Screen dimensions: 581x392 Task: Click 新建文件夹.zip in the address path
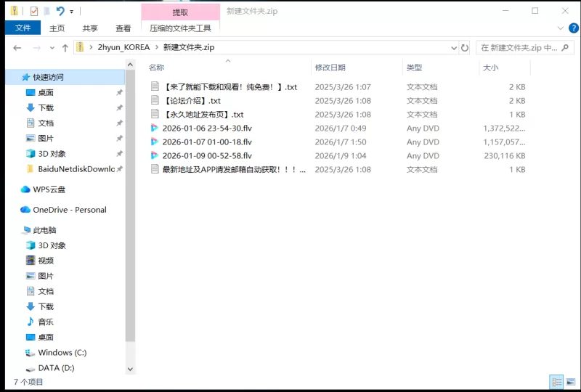pyautogui.click(x=189, y=47)
